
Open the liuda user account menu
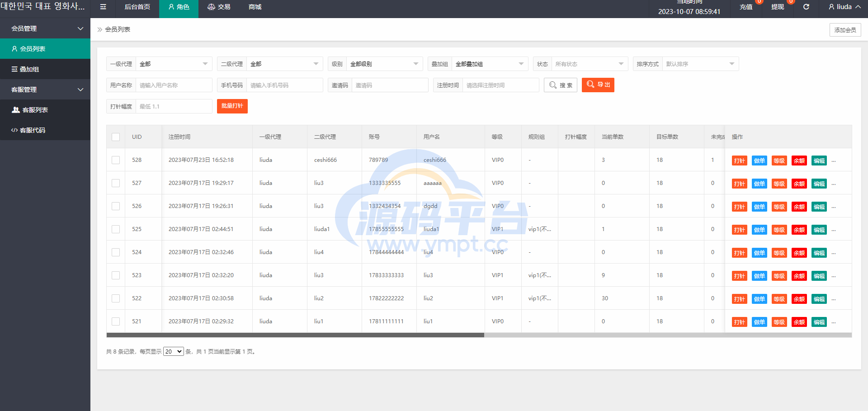point(844,7)
